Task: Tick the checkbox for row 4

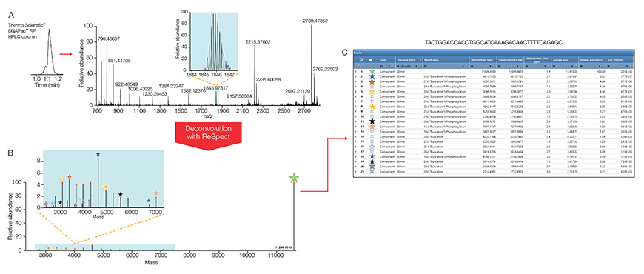Action: (x=372, y=87)
